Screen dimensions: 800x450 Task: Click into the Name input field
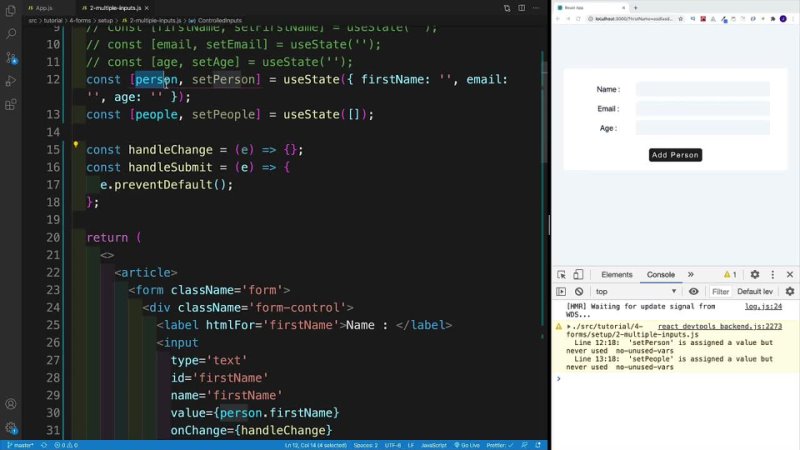[x=703, y=89]
